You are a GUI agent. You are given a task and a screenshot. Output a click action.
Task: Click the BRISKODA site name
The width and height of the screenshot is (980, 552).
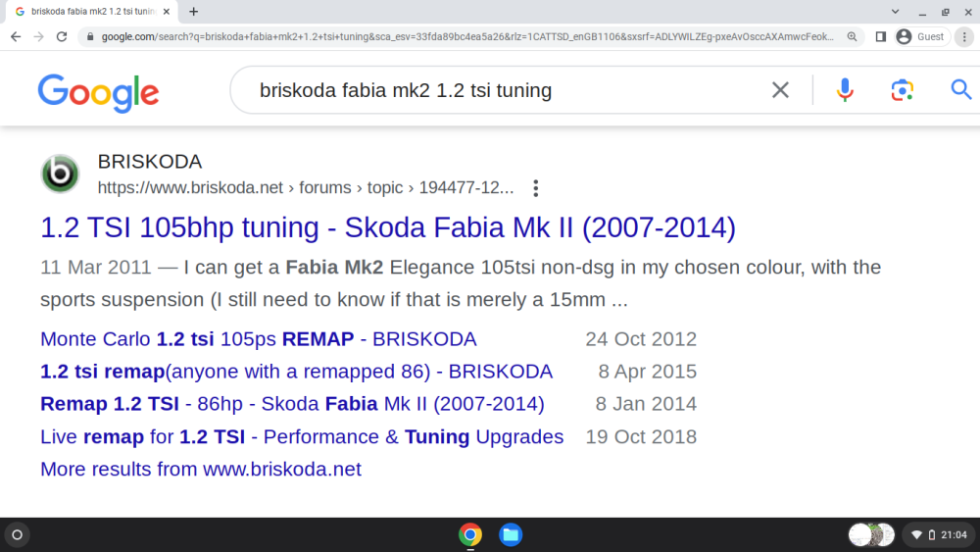click(150, 162)
